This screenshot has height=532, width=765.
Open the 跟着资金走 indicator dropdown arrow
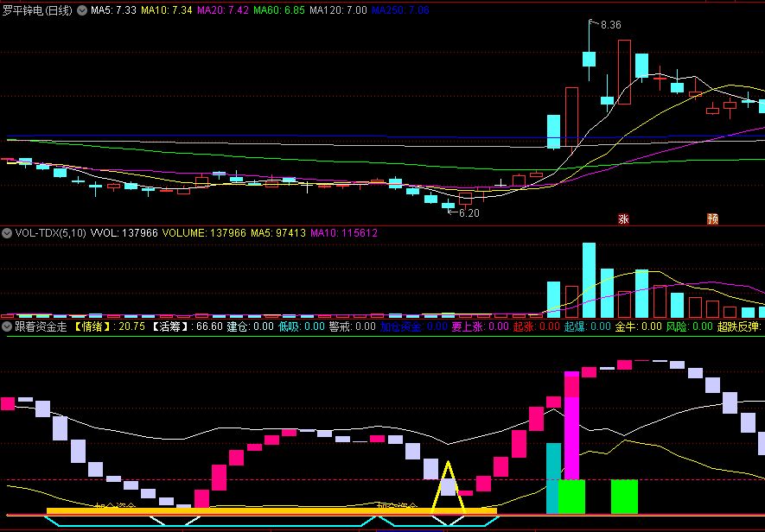click(x=7, y=326)
